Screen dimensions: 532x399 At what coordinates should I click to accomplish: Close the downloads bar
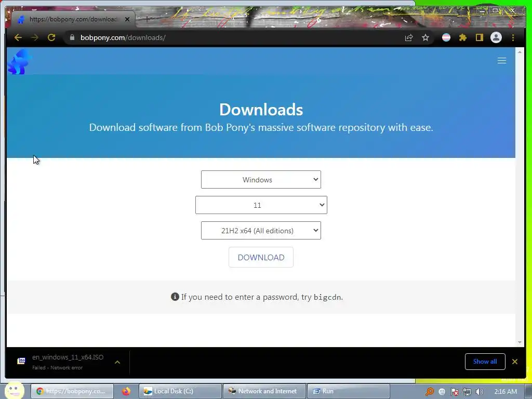(x=515, y=362)
